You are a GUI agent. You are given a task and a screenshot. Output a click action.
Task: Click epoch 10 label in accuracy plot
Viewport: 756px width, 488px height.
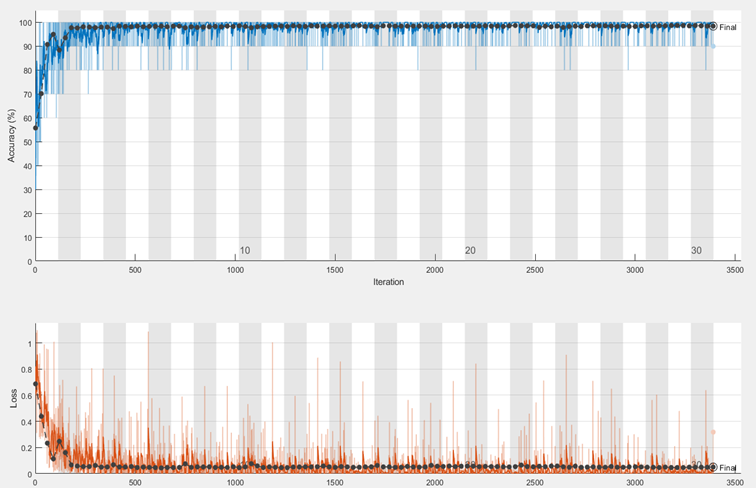tap(244, 251)
